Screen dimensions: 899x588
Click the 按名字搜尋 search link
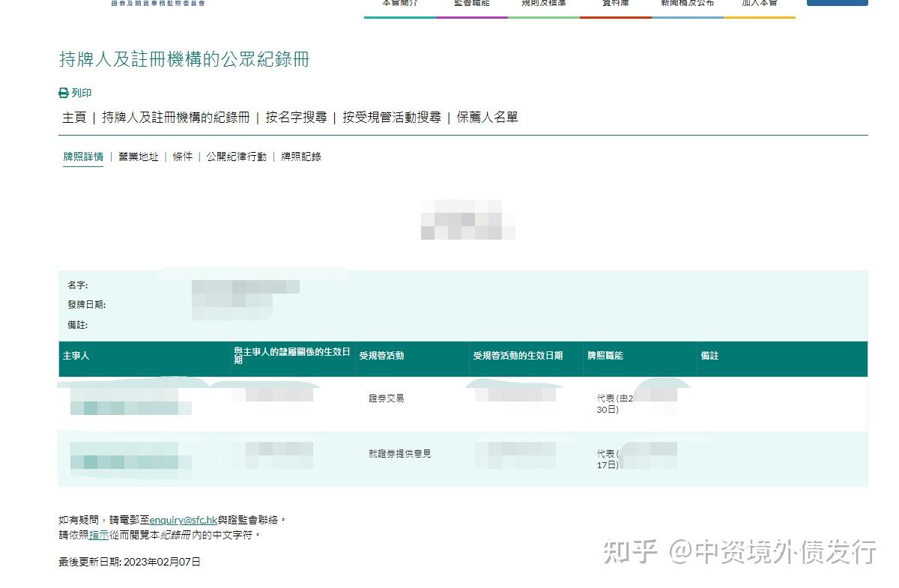(x=298, y=117)
